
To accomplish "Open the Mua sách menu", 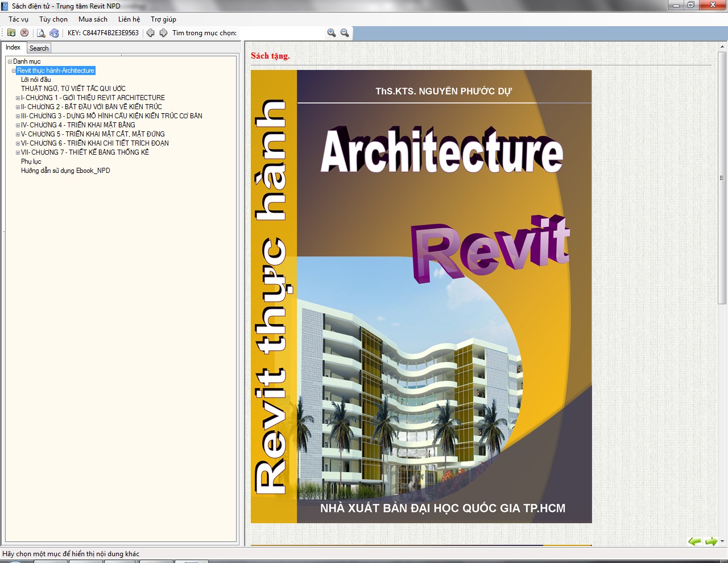I will [93, 19].
